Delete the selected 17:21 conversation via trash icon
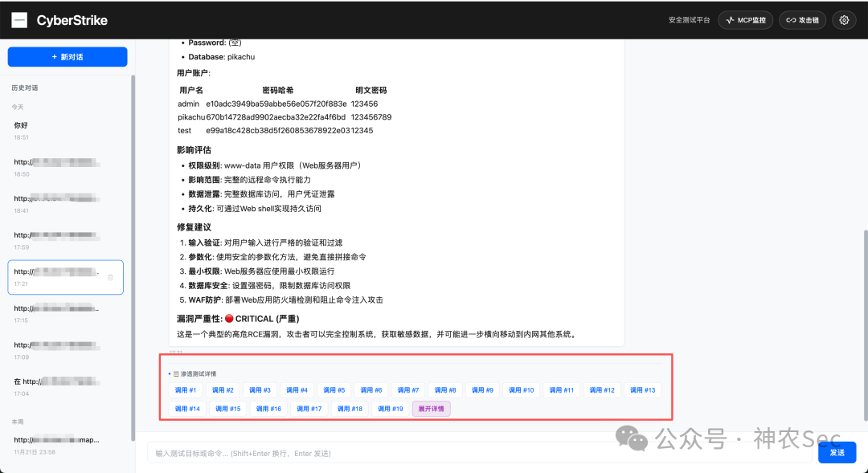Screen dimensions: 868x473 (x=110, y=278)
